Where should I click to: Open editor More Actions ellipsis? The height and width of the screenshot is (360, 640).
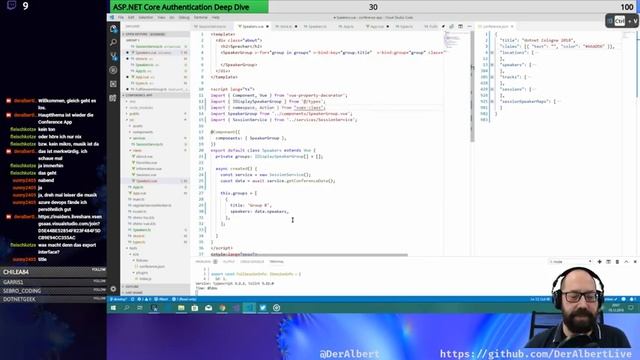click(469, 26)
